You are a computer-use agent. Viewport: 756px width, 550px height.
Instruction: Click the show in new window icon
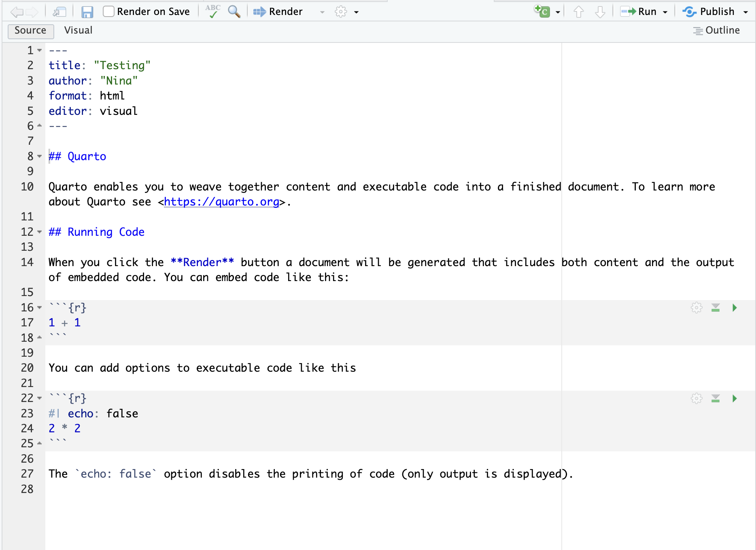coord(60,12)
